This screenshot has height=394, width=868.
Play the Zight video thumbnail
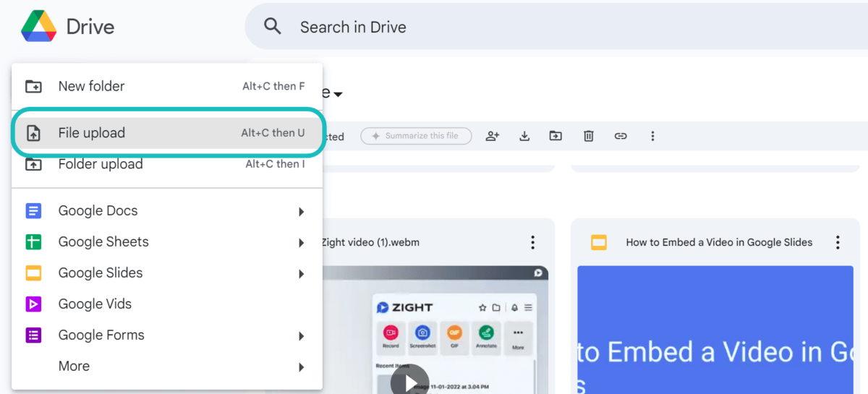[x=410, y=381]
